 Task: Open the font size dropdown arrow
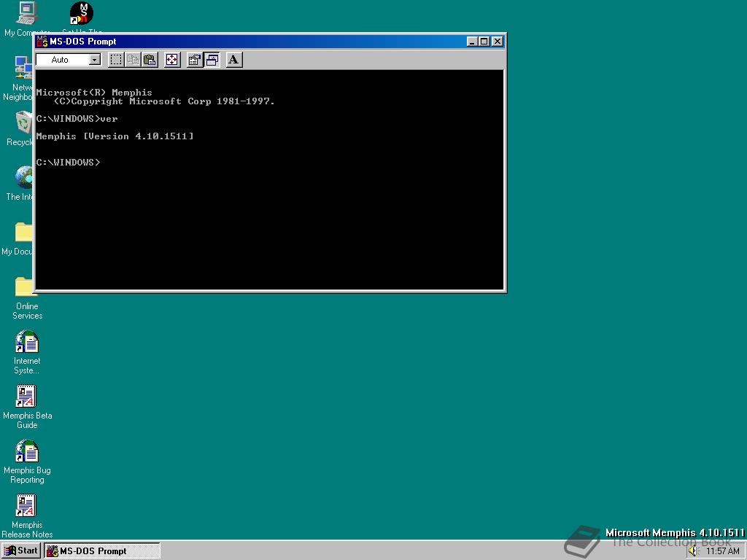click(x=94, y=60)
